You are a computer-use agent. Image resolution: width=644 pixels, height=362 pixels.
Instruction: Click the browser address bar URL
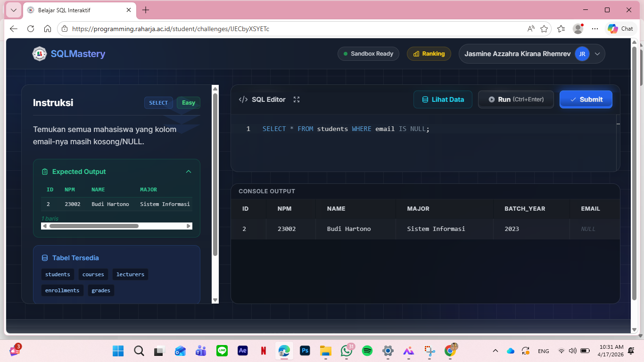[171, 29]
